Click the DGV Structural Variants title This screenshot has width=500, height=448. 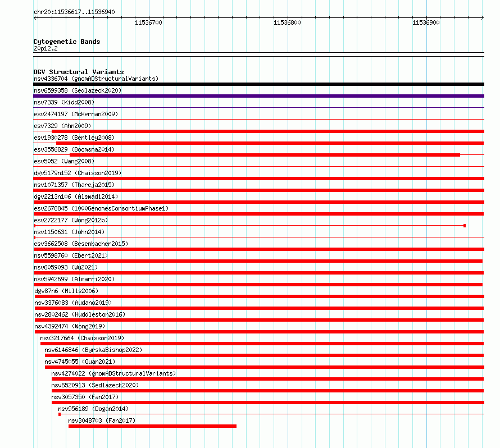79,72
